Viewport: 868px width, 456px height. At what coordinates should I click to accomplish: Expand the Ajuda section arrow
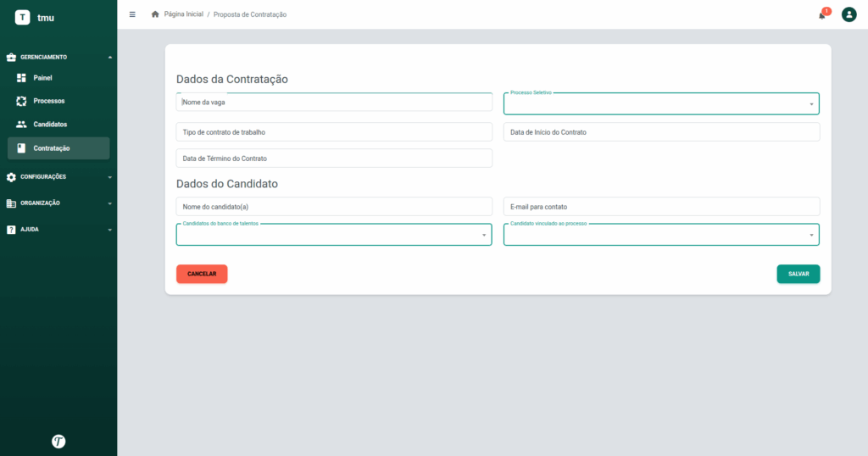pyautogui.click(x=109, y=230)
